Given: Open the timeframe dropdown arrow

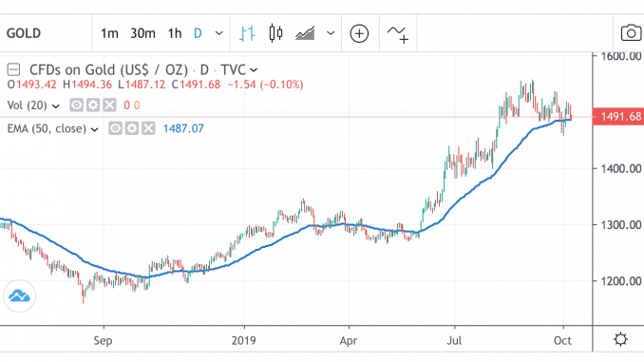Looking at the screenshot, I should pos(219,33).
